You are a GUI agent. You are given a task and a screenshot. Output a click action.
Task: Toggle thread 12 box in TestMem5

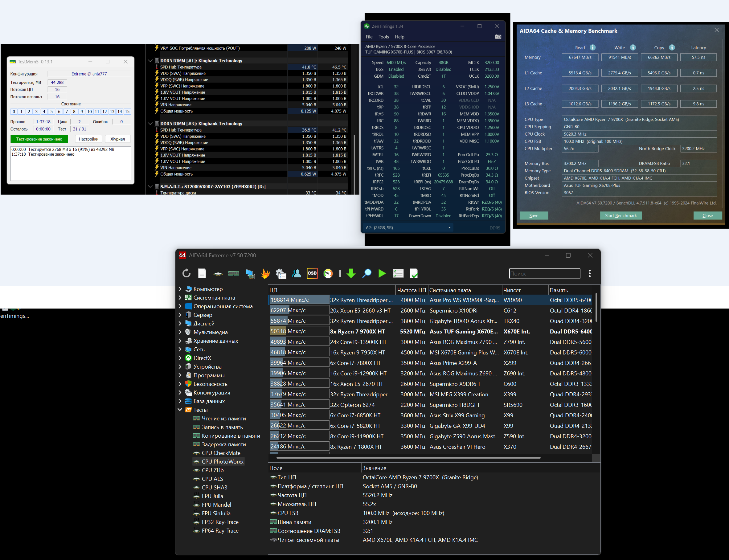point(104,112)
